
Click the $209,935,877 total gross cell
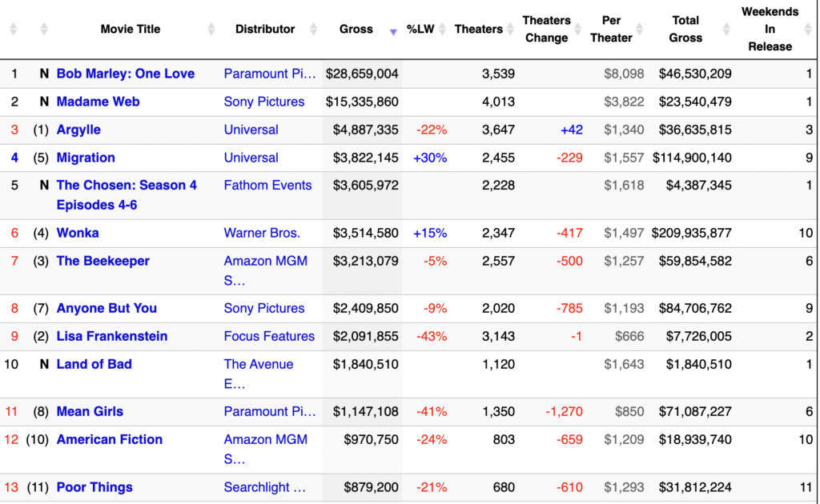tap(691, 233)
